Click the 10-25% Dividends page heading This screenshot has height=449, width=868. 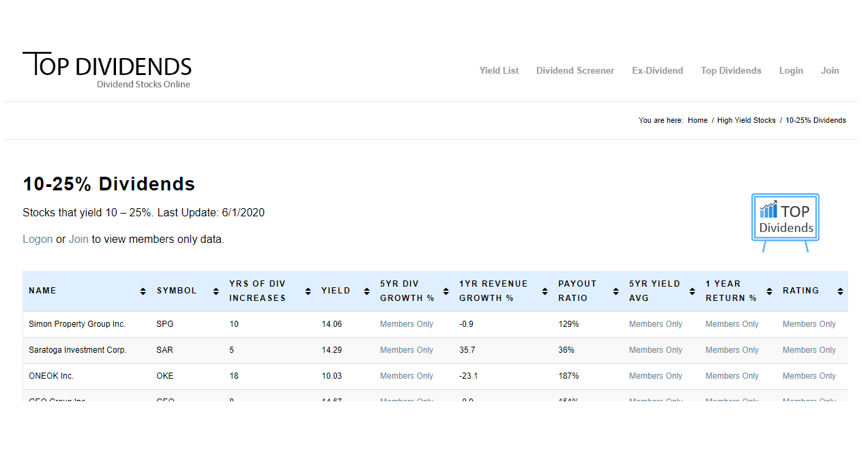click(x=109, y=184)
